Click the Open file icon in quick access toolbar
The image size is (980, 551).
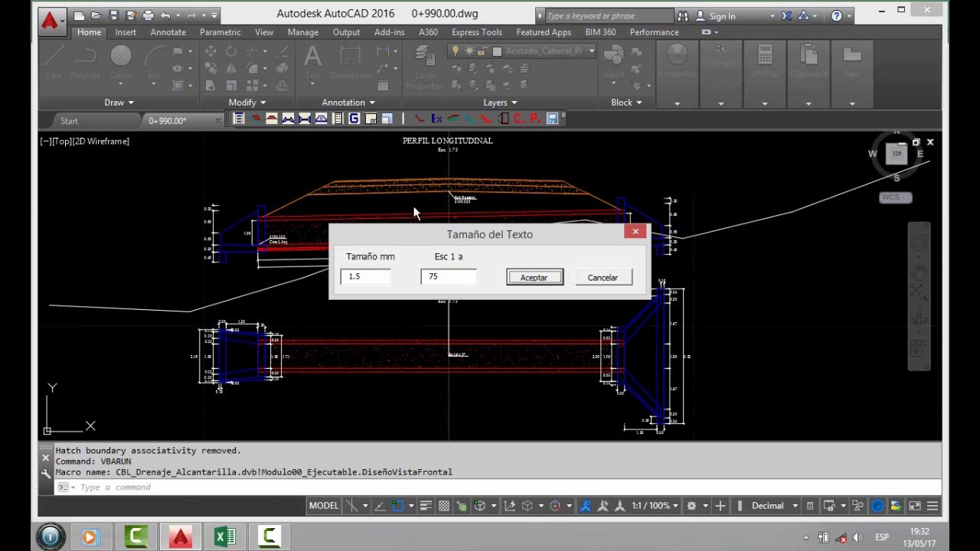(96, 15)
